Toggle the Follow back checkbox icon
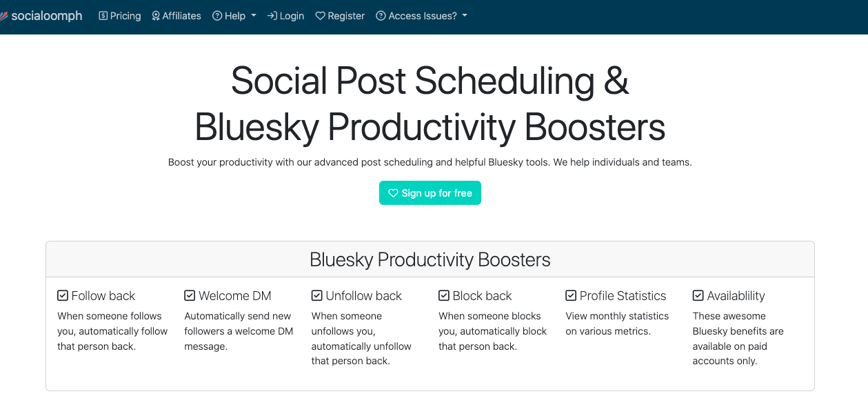The height and width of the screenshot is (396, 868). [63, 296]
